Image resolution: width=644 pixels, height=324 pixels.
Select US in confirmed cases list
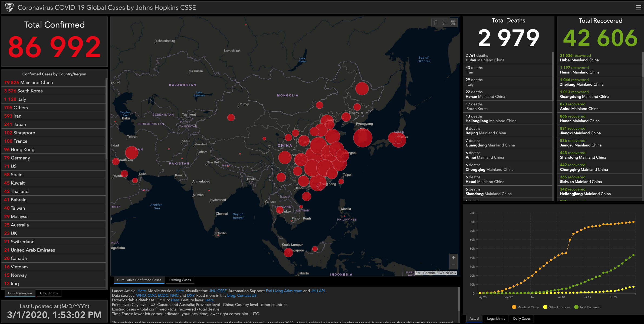[x=54, y=166]
